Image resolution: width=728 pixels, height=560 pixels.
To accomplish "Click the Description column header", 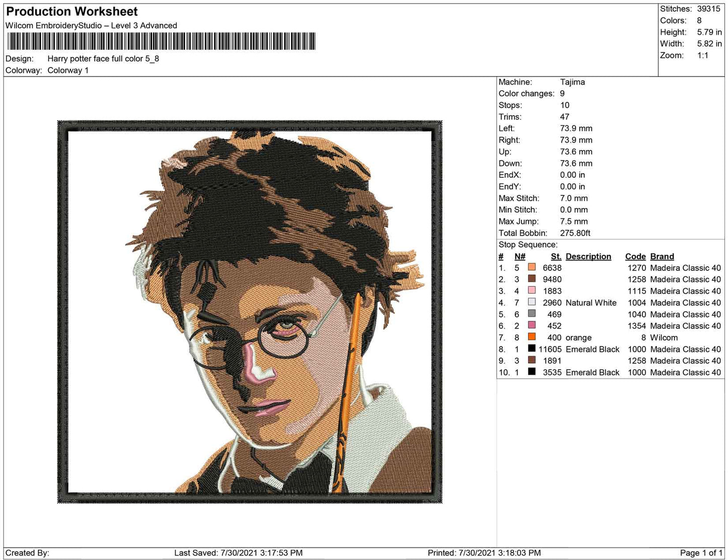I will click(x=588, y=256).
